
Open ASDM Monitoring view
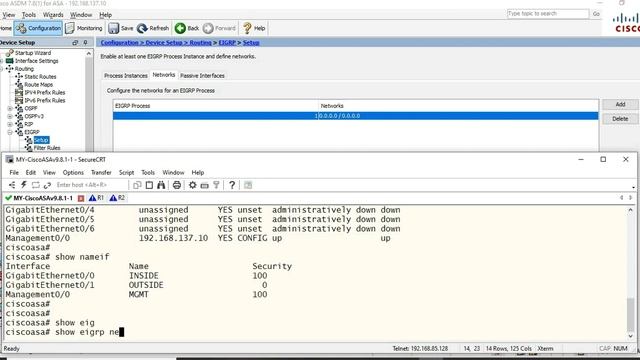tap(84, 28)
